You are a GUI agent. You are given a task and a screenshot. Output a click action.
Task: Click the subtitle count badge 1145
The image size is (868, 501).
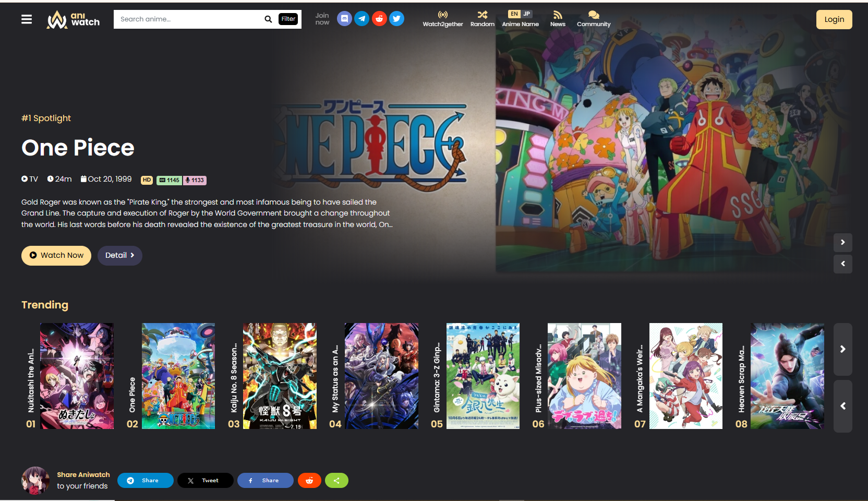170,180
